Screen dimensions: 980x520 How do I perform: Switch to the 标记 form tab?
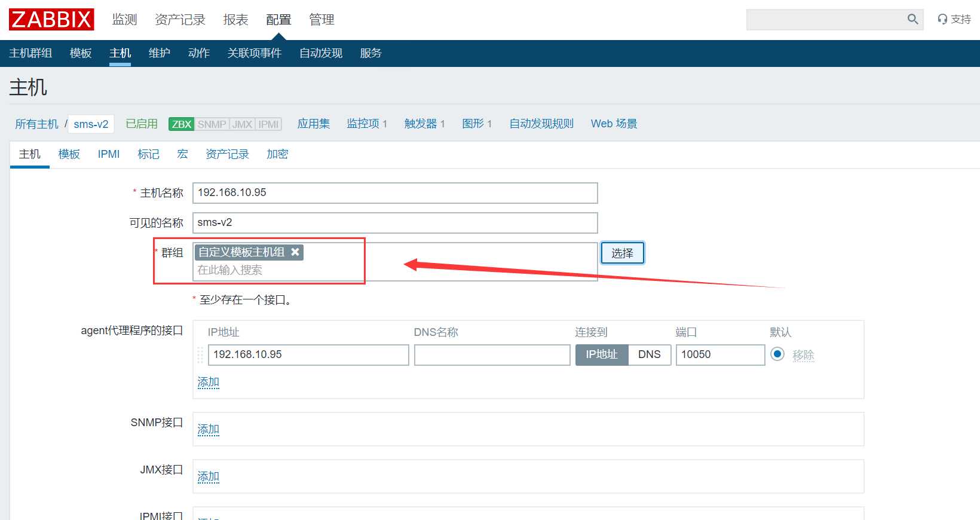click(148, 154)
